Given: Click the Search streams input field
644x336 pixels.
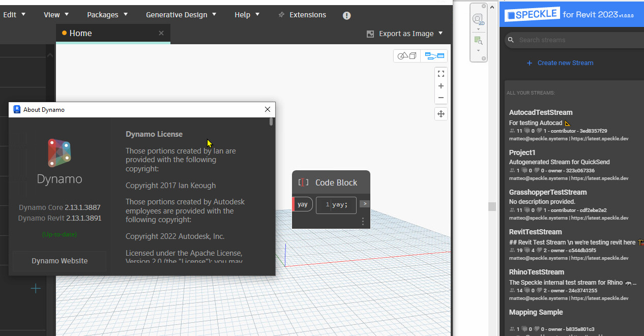Looking at the screenshot, I should [x=575, y=40].
